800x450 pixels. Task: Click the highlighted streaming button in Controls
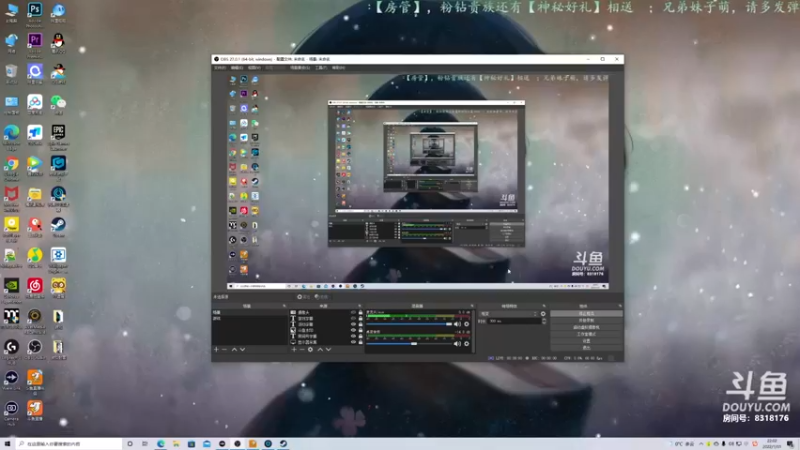click(x=586, y=314)
